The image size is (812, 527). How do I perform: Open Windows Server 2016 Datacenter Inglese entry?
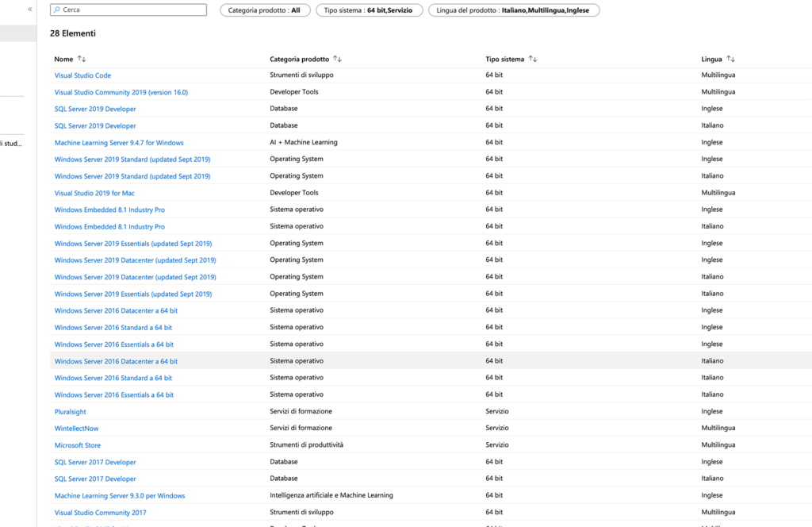tap(116, 311)
